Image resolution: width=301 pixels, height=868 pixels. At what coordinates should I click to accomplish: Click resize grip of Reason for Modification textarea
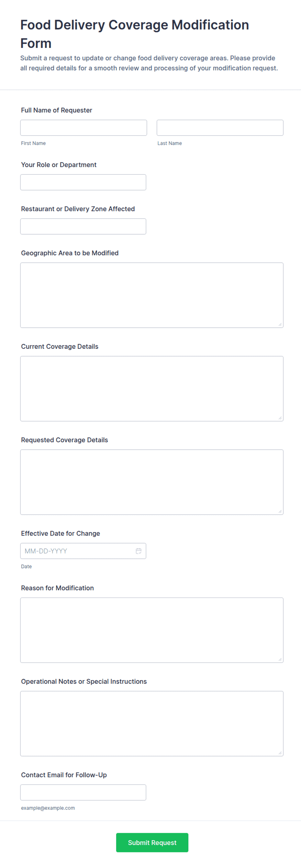pos(280,659)
